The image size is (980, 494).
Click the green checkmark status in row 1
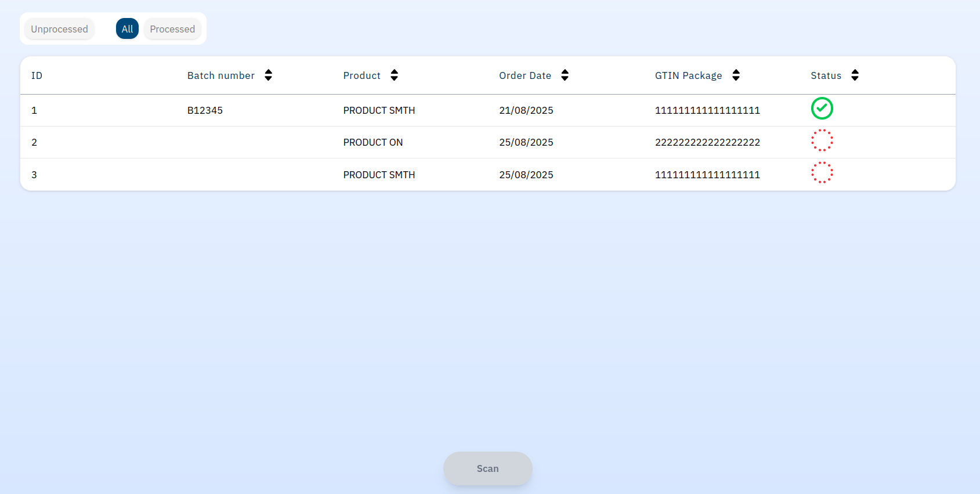click(x=822, y=109)
